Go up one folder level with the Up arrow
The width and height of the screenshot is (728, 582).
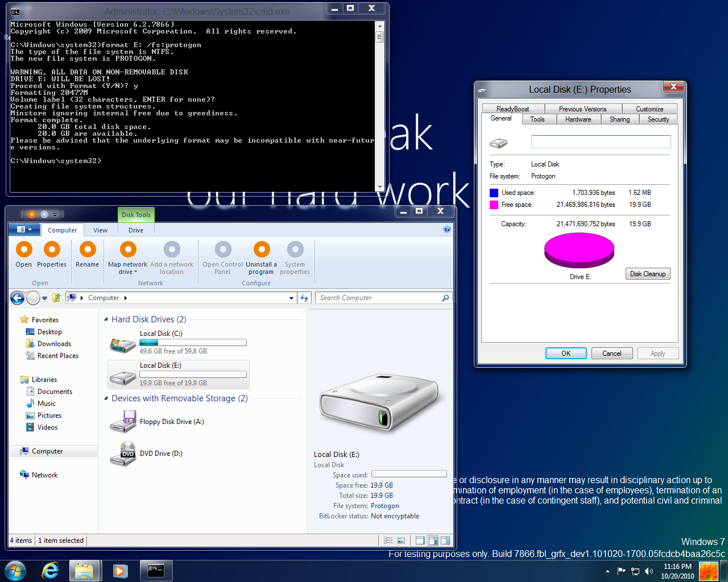pos(56,298)
